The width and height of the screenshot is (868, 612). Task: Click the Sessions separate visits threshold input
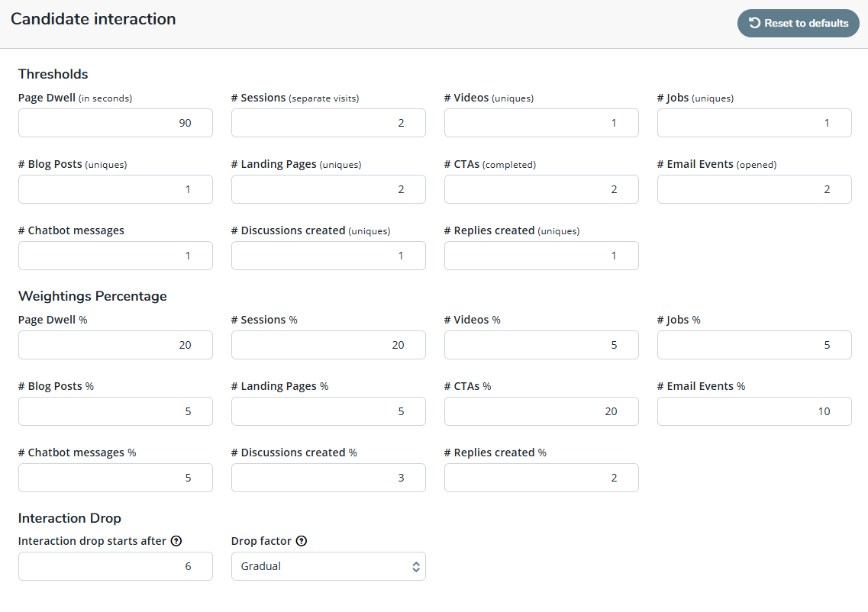click(328, 123)
